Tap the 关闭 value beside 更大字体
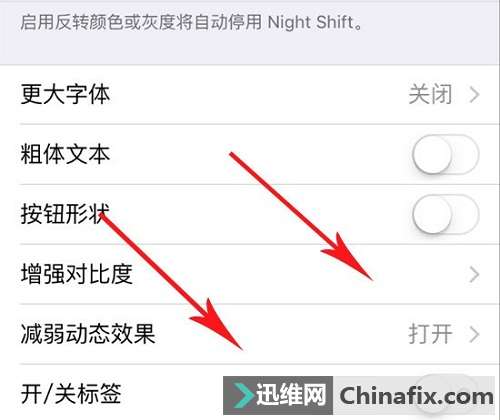 click(430, 95)
